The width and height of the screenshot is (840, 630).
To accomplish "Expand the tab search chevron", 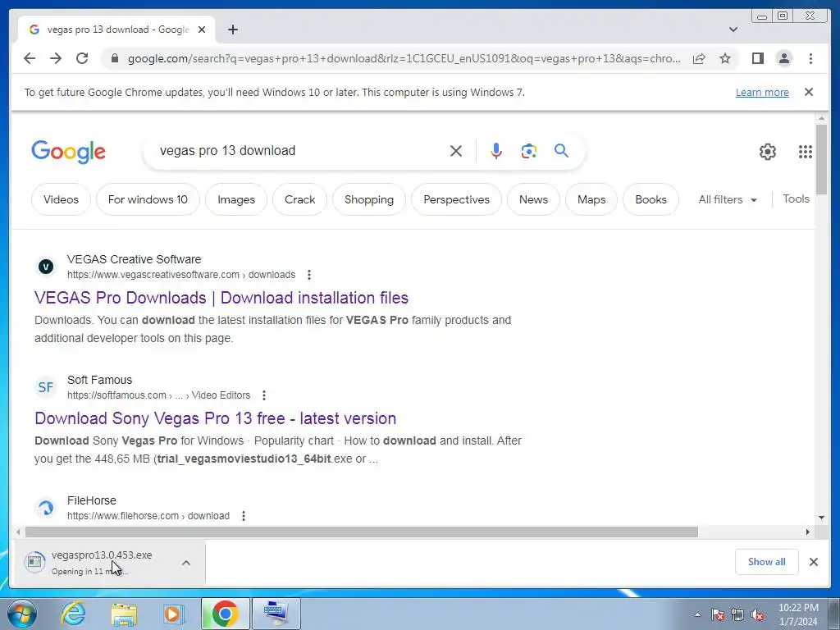I will [x=733, y=30].
